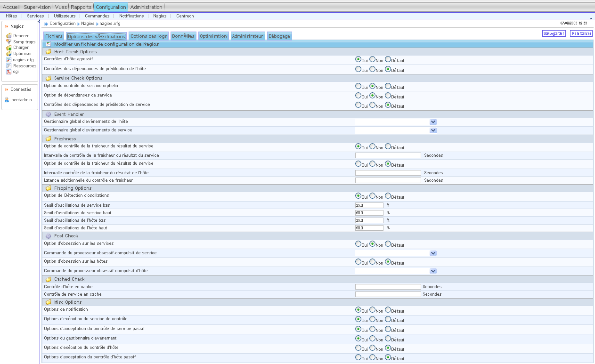Screen dimensions: 595x364
Task: Click the Snmp traps icon
Action: (x=8, y=42)
